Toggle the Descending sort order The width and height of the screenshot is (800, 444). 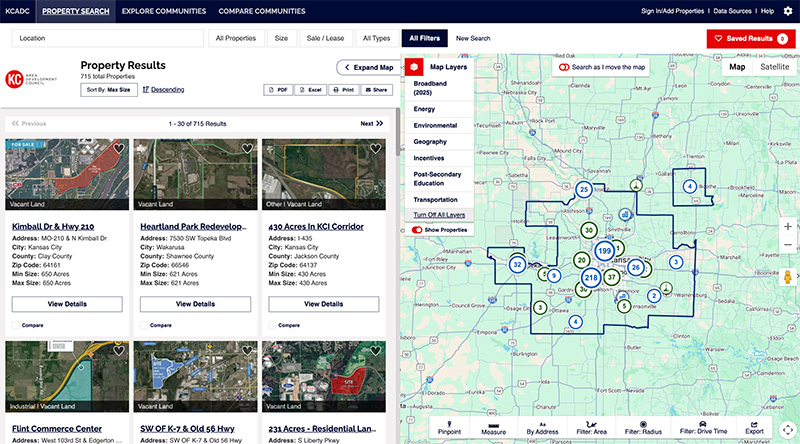163,89
